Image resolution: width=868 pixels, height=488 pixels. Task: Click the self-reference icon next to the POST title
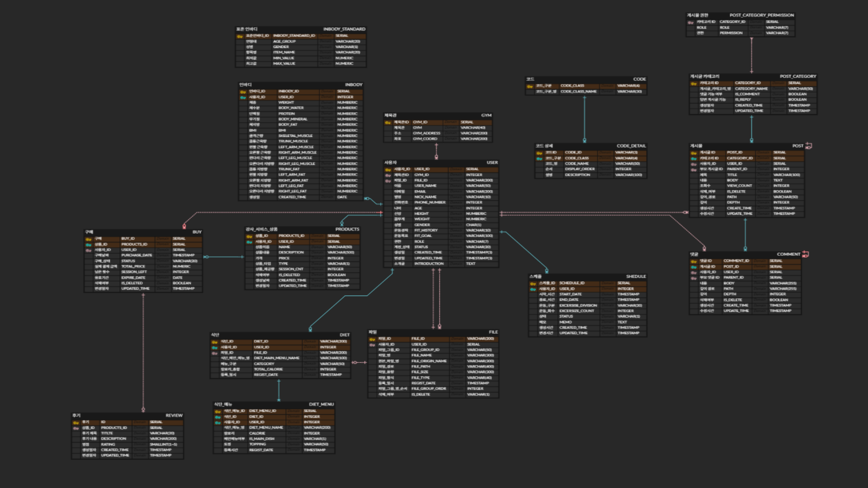tap(809, 145)
